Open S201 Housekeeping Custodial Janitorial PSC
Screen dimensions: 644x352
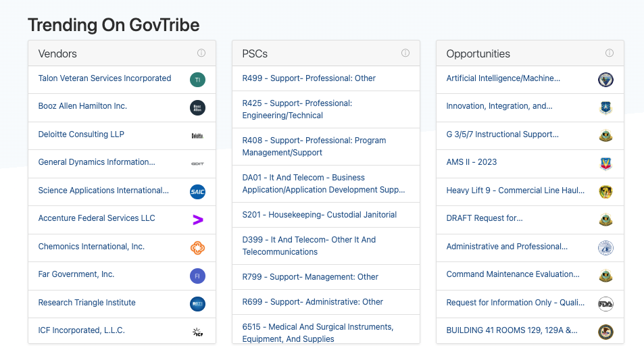tap(319, 215)
